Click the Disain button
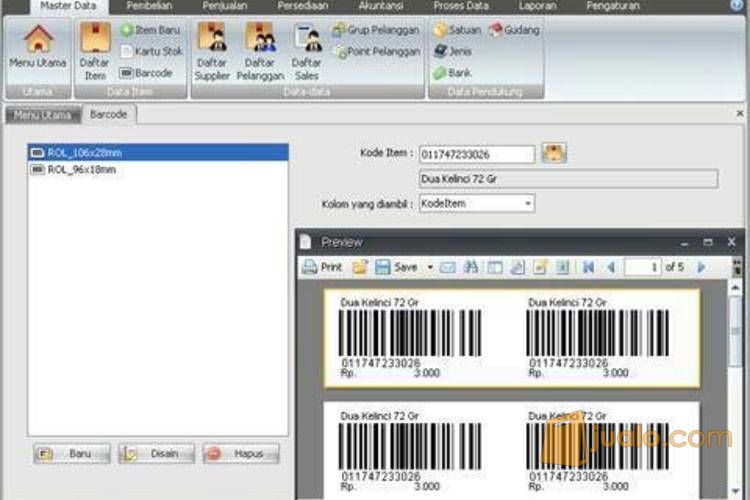The height and width of the screenshot is (500, 750). [x=157, y=453]
